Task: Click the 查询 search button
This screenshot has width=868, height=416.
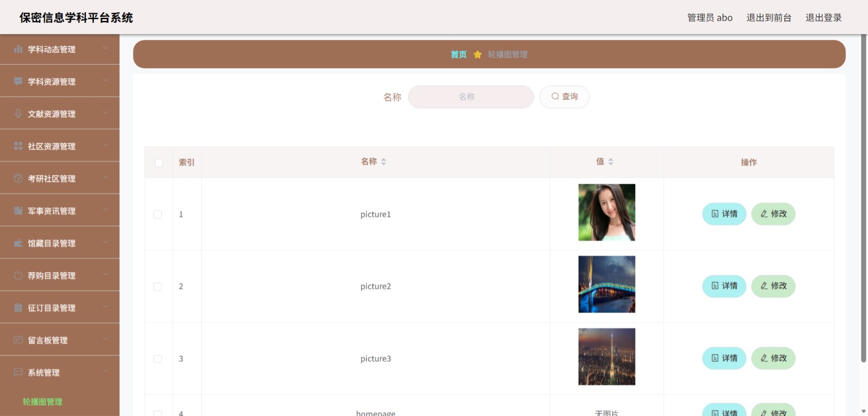Action: point(564,97)
